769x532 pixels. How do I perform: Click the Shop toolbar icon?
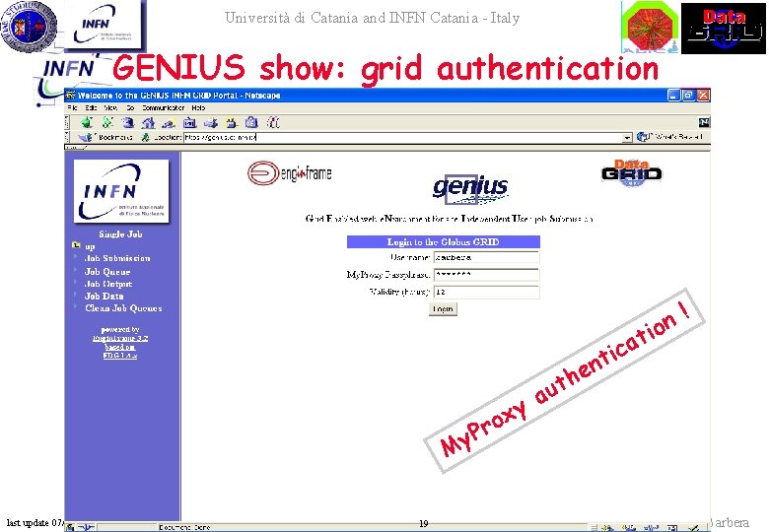[x=251, y=122]
